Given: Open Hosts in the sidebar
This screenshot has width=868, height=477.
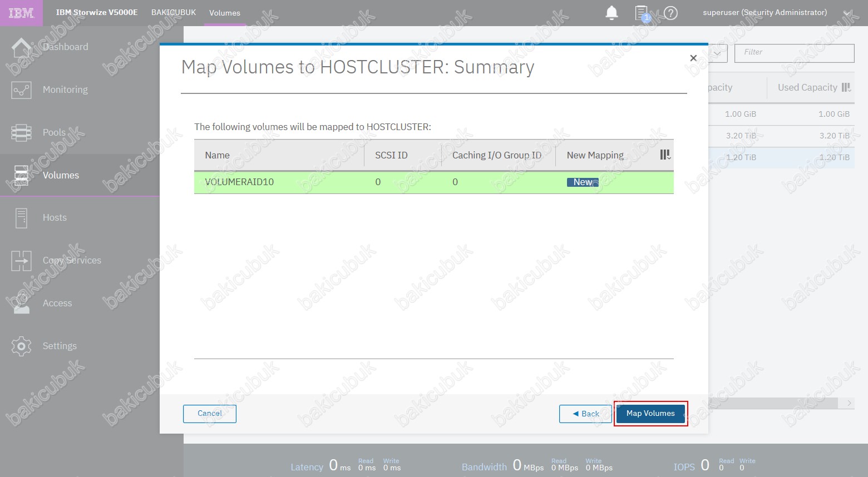Looking at the screenshot, I should pyautogui.click(x=55, y=217).
